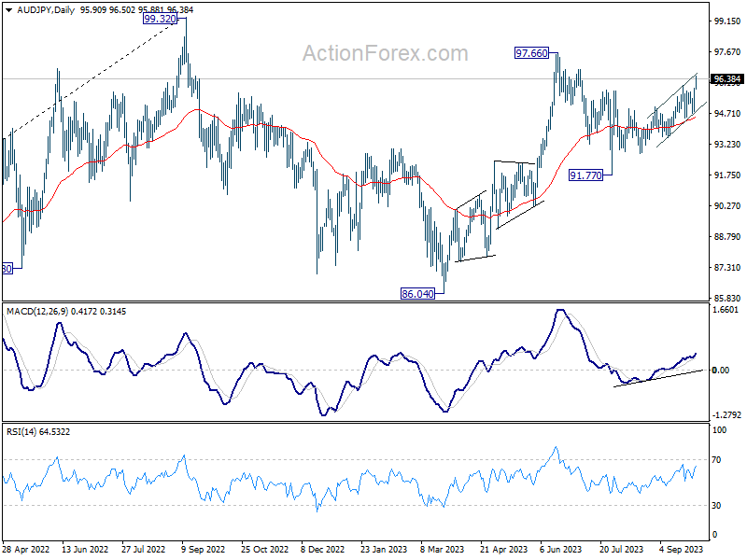The width and height of the screenshot is (747, 560).
Task: Select the MACD trendline under the zero line
Action: [658, 378]
